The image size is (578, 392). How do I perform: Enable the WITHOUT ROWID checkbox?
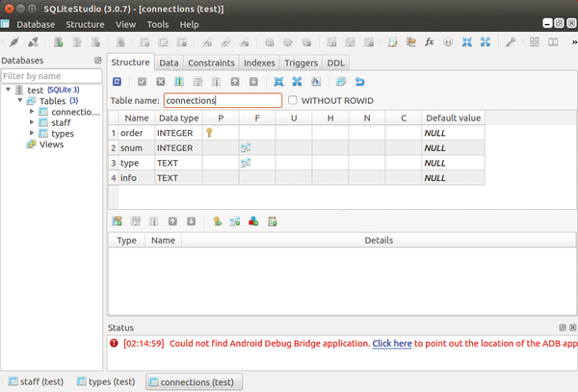294,100
